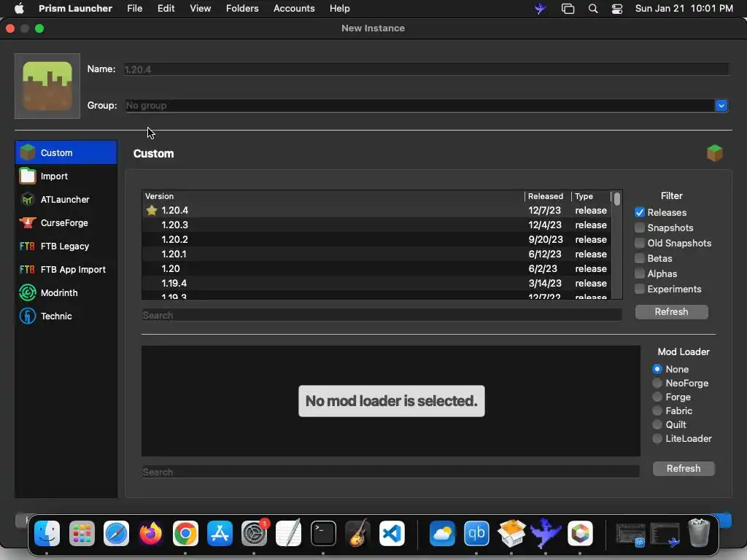Launch Firefox from the dock
This screenshot has height=560, width=747.
point(151,533)
